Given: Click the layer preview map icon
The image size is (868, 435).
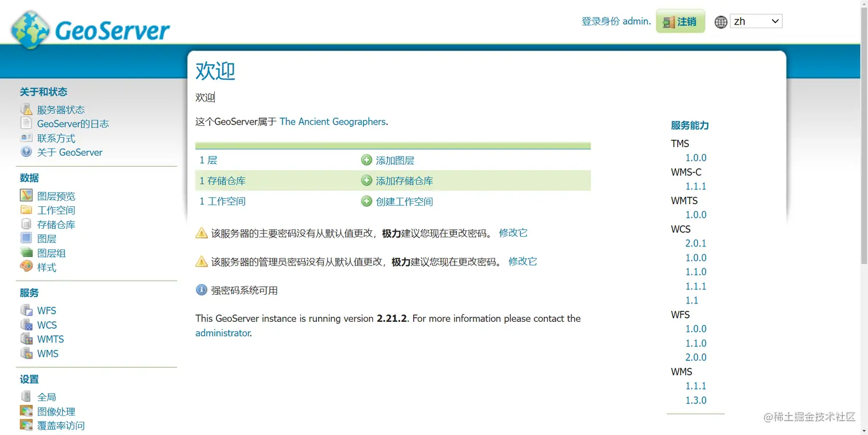Looking at the screenshot, I should tap(26, 195).
